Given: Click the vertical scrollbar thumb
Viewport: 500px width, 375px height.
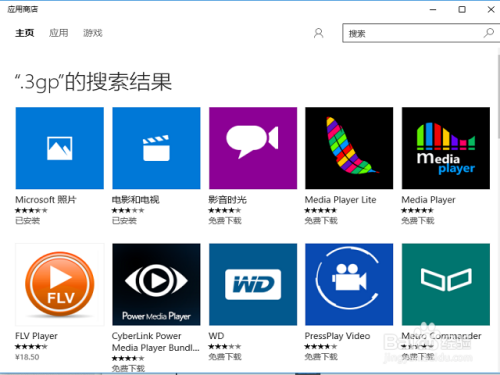Looking at the screenshot, I should pyautogui.click(x=498, y=97).
